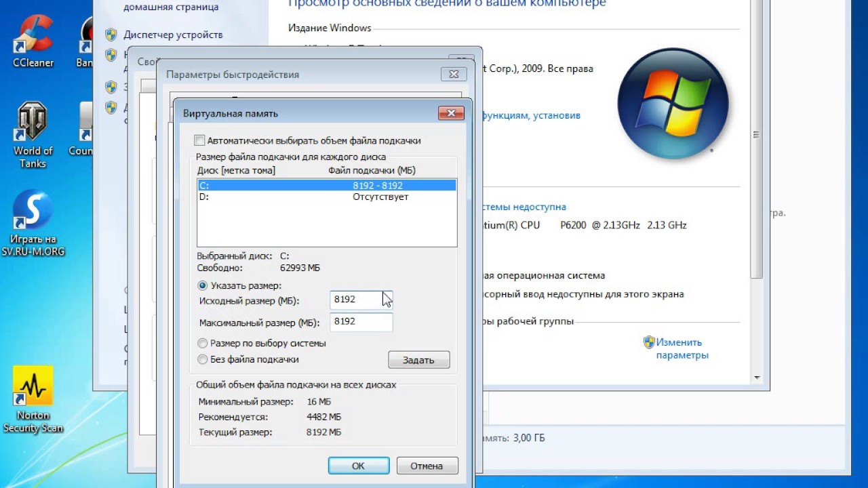Select drive C: row in paging list

tap(327, 185)
